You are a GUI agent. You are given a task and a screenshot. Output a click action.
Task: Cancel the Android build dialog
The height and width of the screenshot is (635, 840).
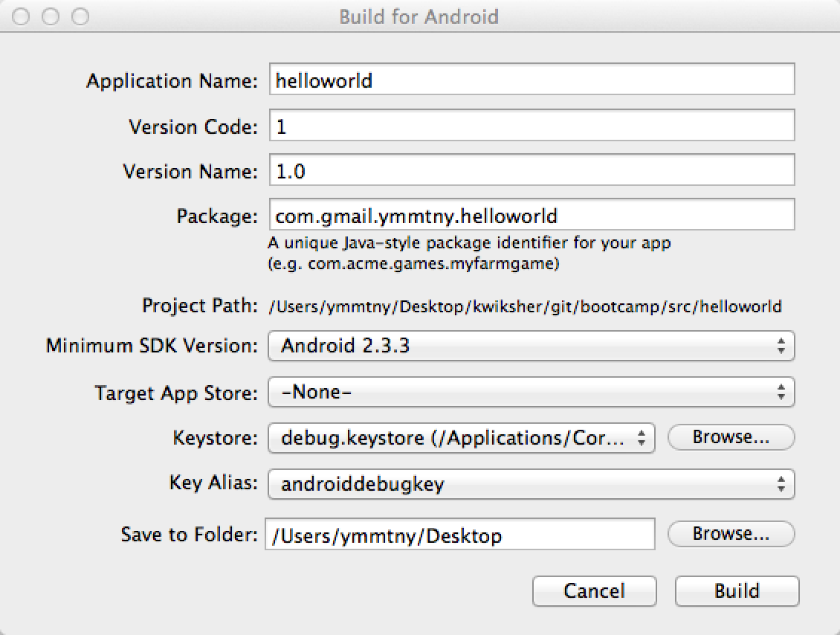(x=594, y=591)
